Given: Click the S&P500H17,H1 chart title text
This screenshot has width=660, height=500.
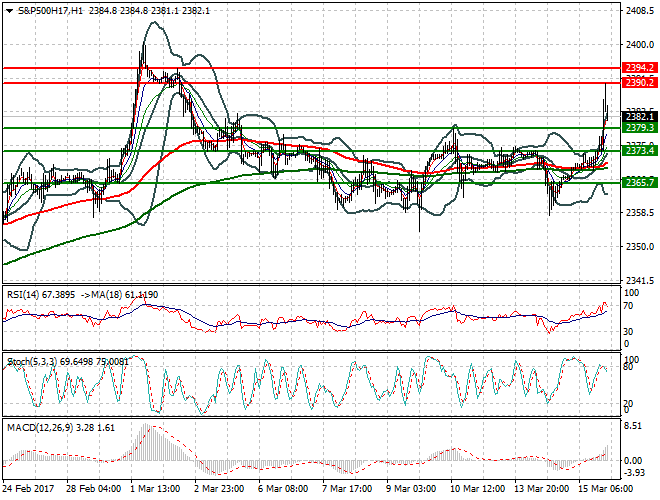Looking at the screenshot, I should pos(49,10).
